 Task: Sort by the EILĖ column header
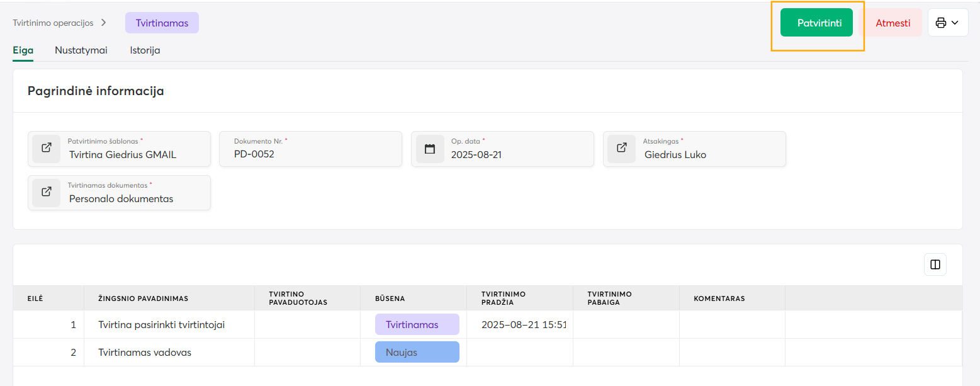tap(48, 298)
